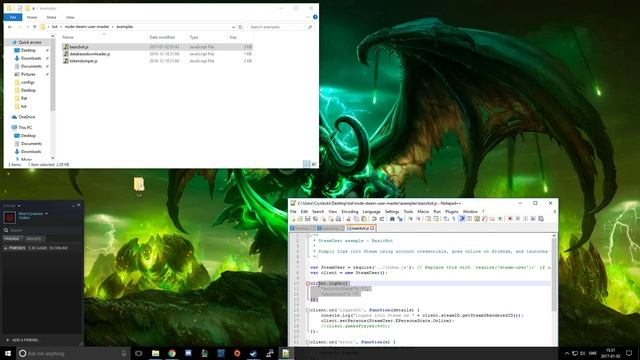Screen dimensions: 640x360
Task: Close the basicbot.js tab via its X
Action: [x=372, y=228]
